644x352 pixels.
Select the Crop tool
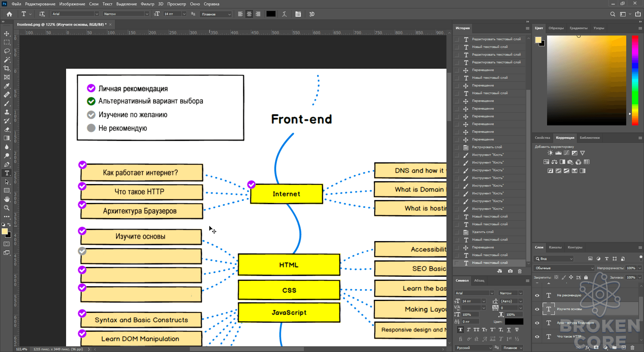coord(7,68)
